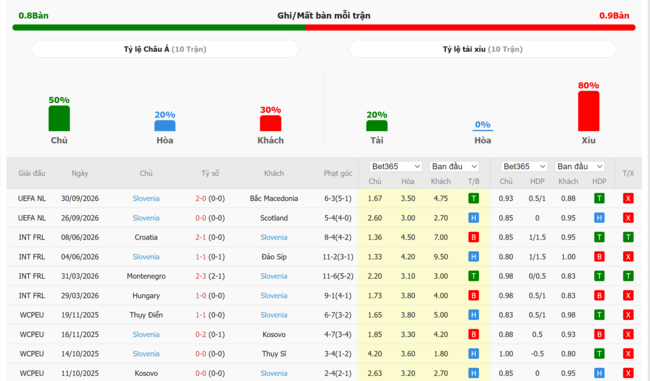The height and width of the screenshot is (381, 650).
Task: Click red X T/X badge in Thụy Điển row
Action: tap(628, 315)
